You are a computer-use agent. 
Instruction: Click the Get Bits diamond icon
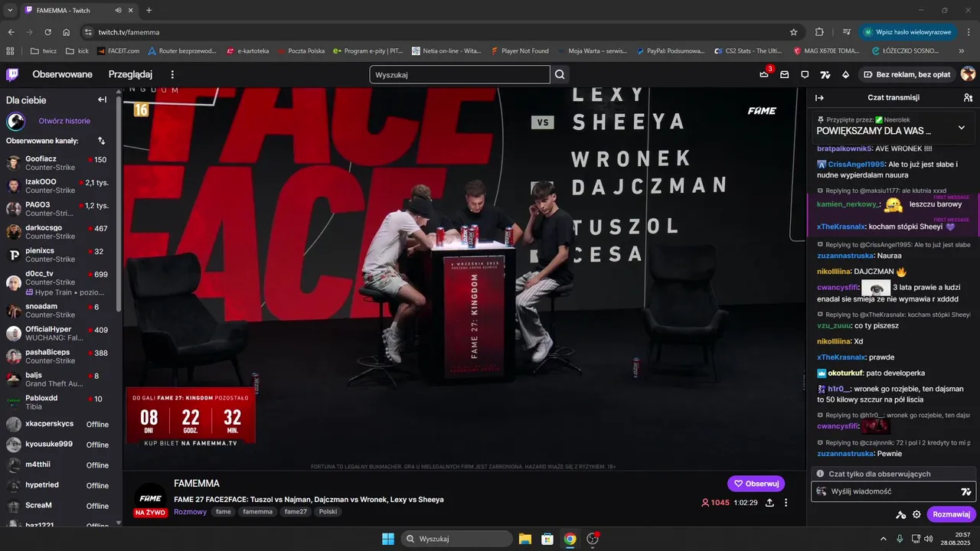coord(845,74)
